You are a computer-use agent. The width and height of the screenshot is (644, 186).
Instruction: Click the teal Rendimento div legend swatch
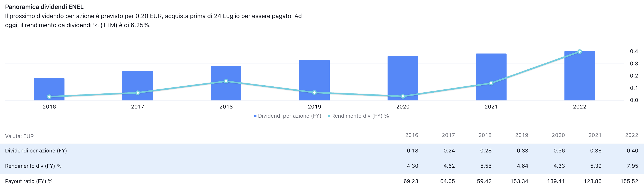329,116
